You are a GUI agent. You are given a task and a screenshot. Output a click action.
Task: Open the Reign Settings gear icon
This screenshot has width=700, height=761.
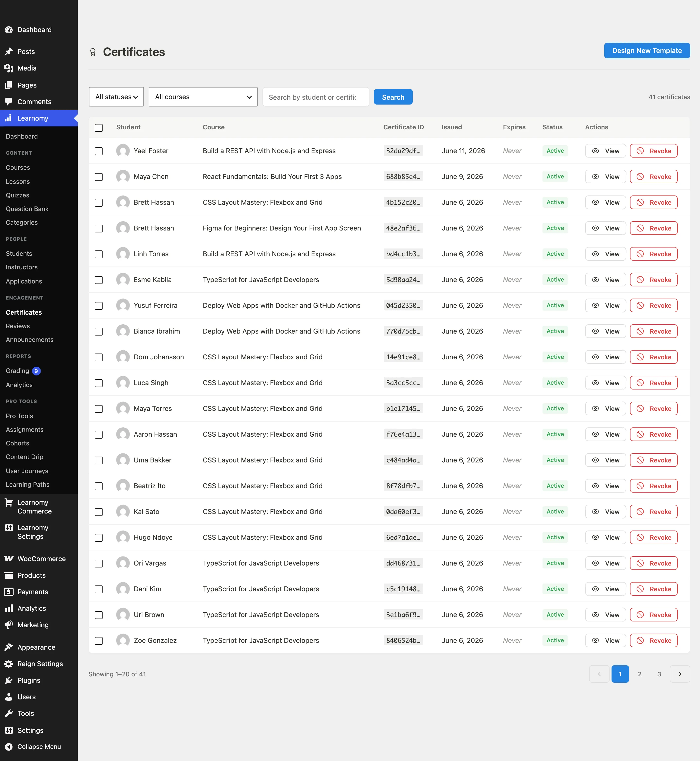pos(9,664)
